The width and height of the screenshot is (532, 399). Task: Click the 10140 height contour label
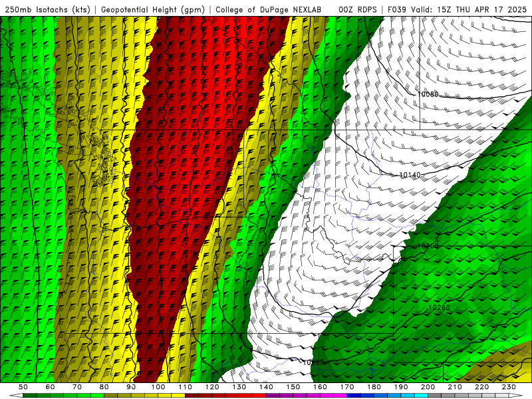tap(410, 175)
